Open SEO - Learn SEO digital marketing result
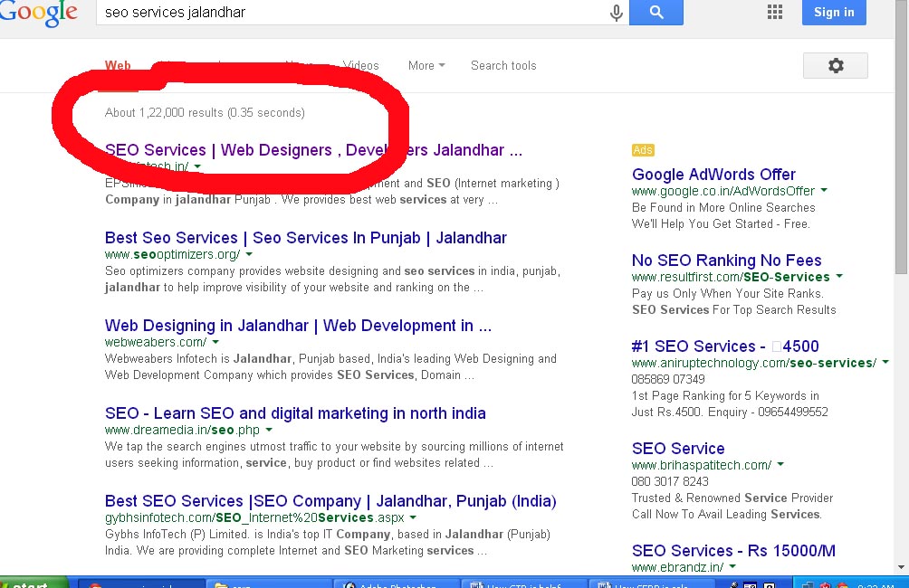 coord(295,413)
